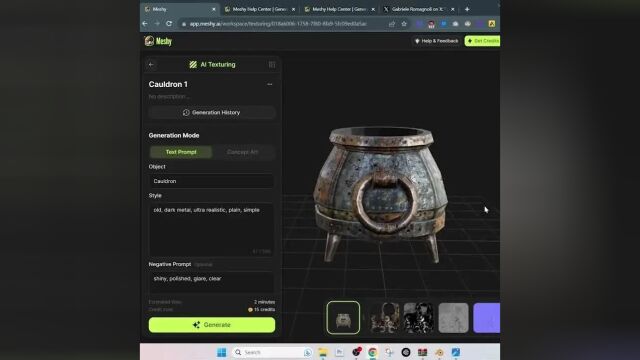Switch to the second Meshy Help Center tab
This screenshot has height=360, width=640.
(x=340, y=9)
